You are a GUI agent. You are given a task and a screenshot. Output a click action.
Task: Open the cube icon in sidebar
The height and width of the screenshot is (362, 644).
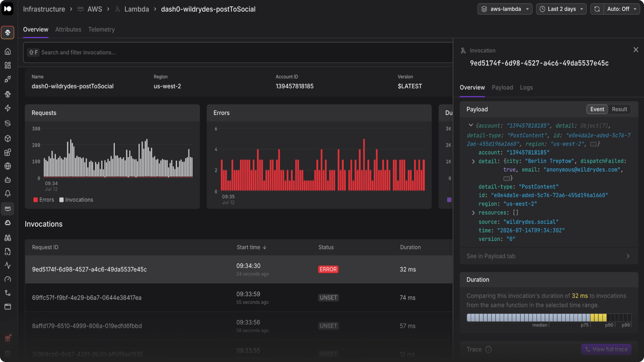pyautogui.click(x=8, y=138)
